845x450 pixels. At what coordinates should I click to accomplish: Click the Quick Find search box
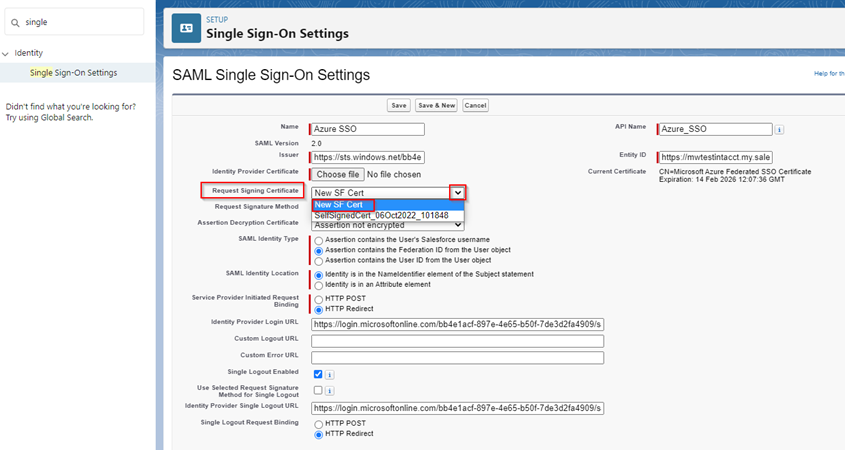pos(74,22)
